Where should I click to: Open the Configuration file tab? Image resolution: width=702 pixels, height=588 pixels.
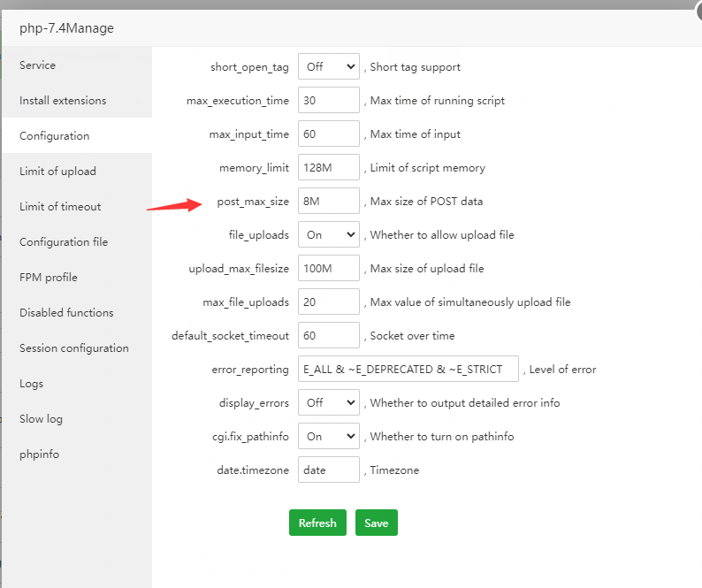click(64, 241)
